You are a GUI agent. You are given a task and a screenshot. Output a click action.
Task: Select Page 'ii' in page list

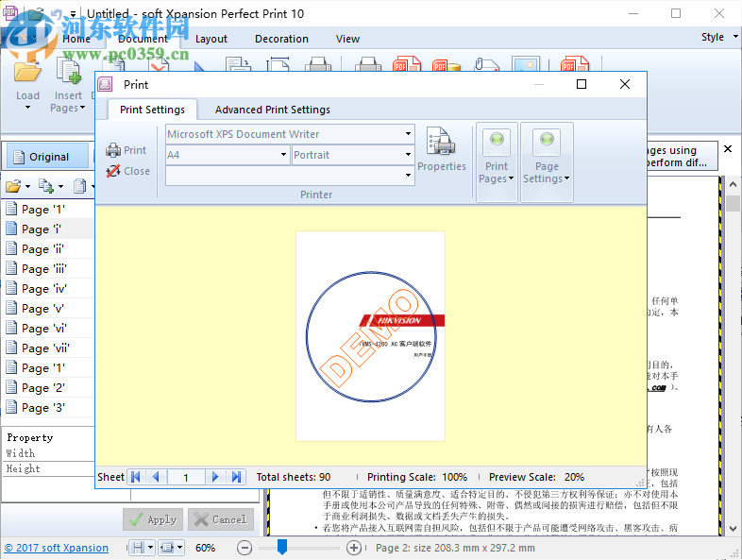(49, 249)
